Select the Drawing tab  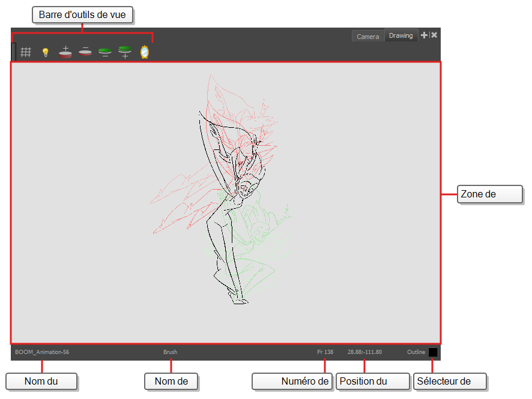[x=401, y=35]
